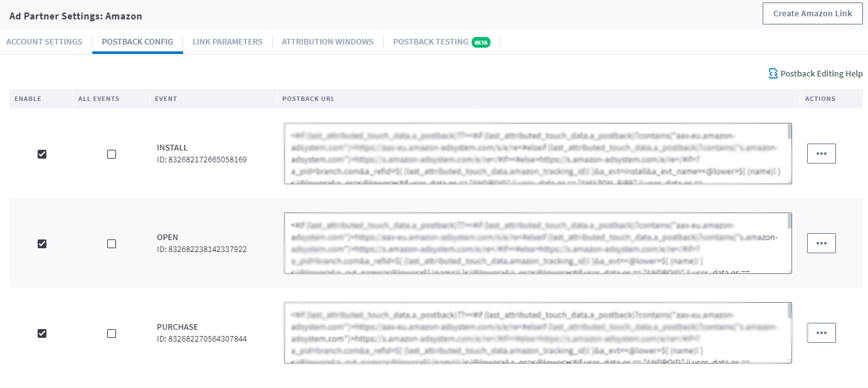This screenshot has height=388, width=868.
Task: Click the INSTALL event name
Action: 172,148
